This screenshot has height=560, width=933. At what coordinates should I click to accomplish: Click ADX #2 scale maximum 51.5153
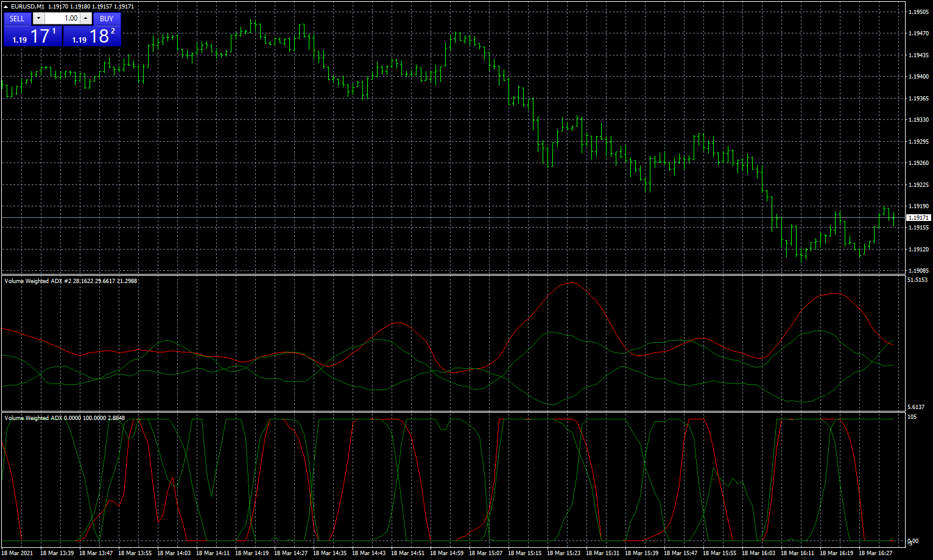pos(917,280)
